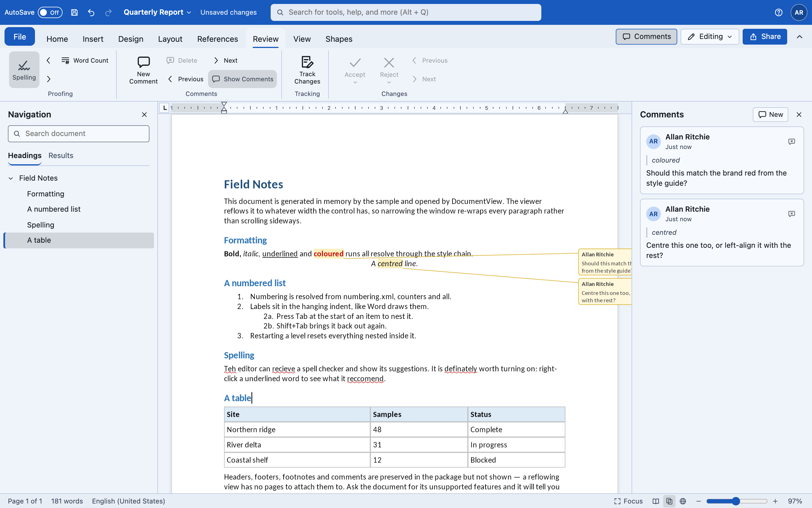Switch to the Home tab
Screen dimensions: 812x508
[x=57, y=39]
